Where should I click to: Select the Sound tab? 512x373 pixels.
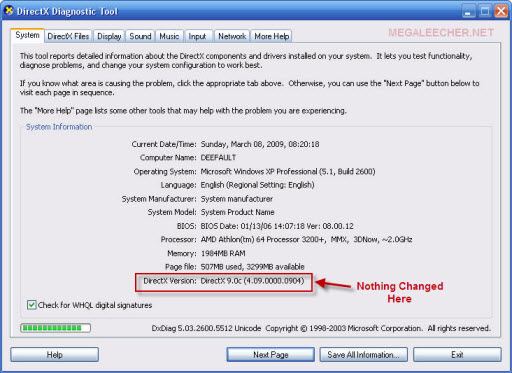point(140,36)
